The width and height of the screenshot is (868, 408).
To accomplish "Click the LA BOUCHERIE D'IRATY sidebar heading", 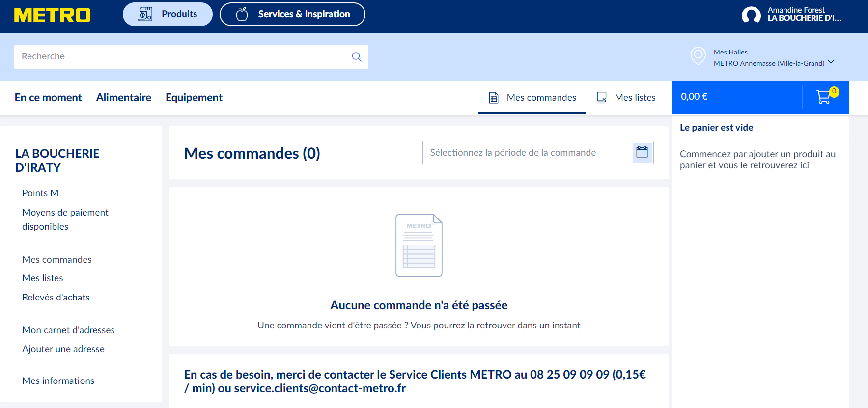I will pos(57,161).
